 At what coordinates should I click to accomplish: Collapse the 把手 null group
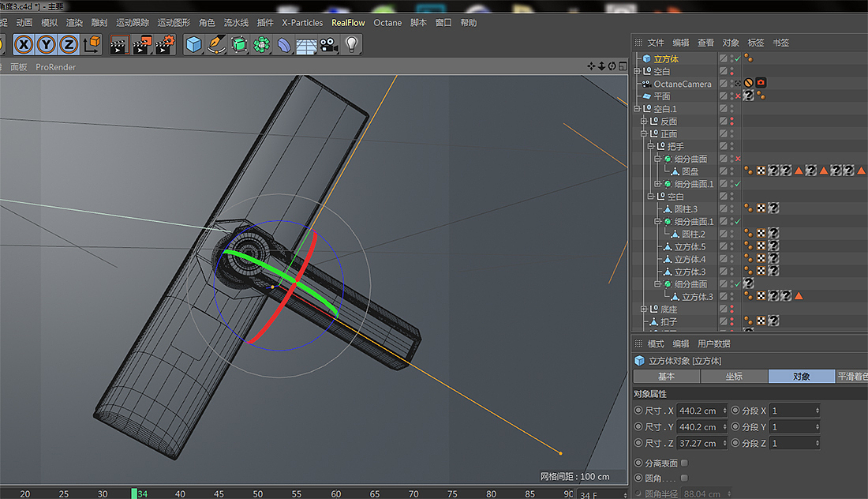(651, 147)
